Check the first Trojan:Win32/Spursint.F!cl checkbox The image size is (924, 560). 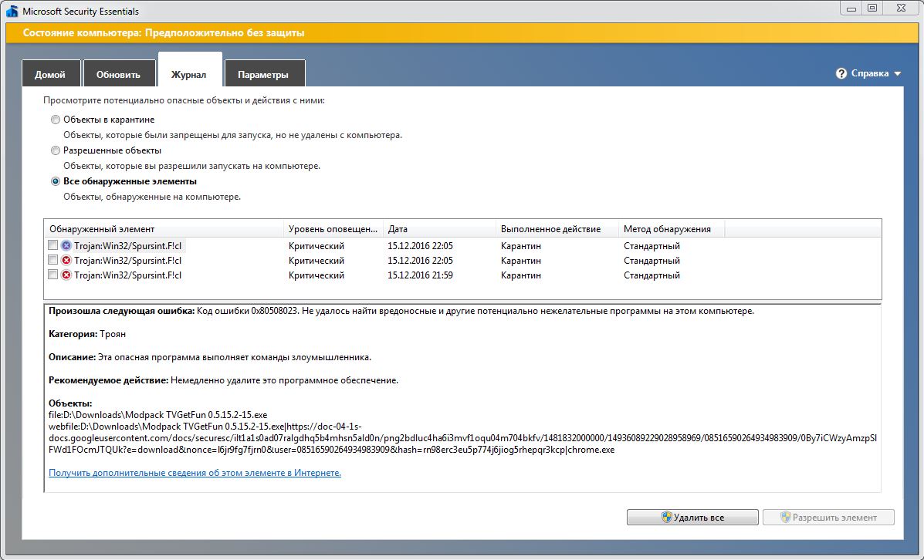click(x=52, y=245)
